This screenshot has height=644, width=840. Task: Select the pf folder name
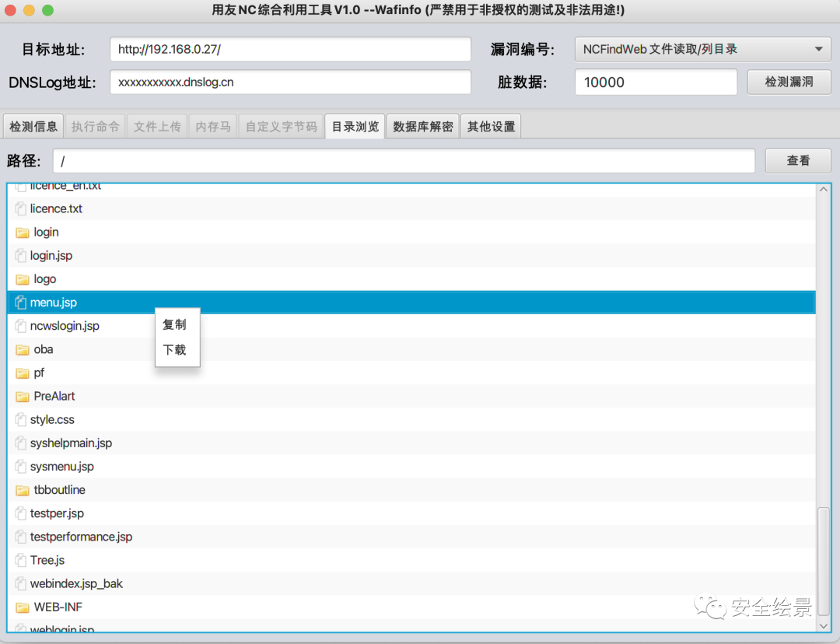coord(39,373)
